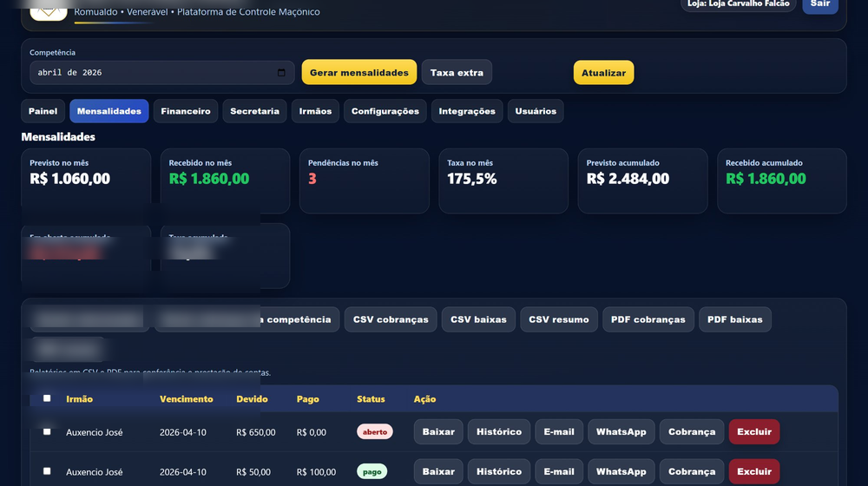Click the pago status badge

[x=372, y=471]
